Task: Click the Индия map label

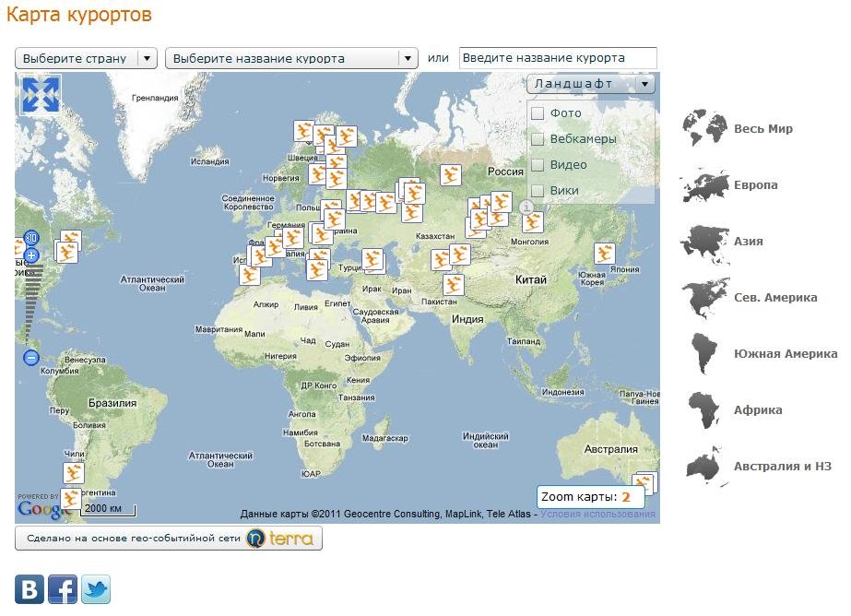Action: tap(467, 319)
